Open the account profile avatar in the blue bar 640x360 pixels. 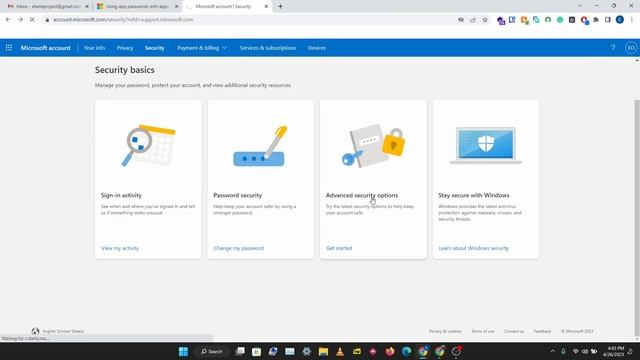tap(631, 48)
